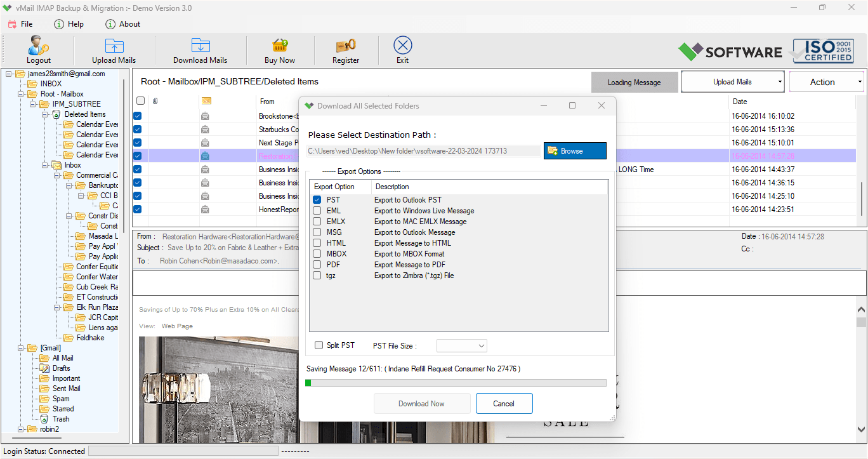868x459 pixels.
Task: Check the MBOX export option
Action: tap(317, 254)
